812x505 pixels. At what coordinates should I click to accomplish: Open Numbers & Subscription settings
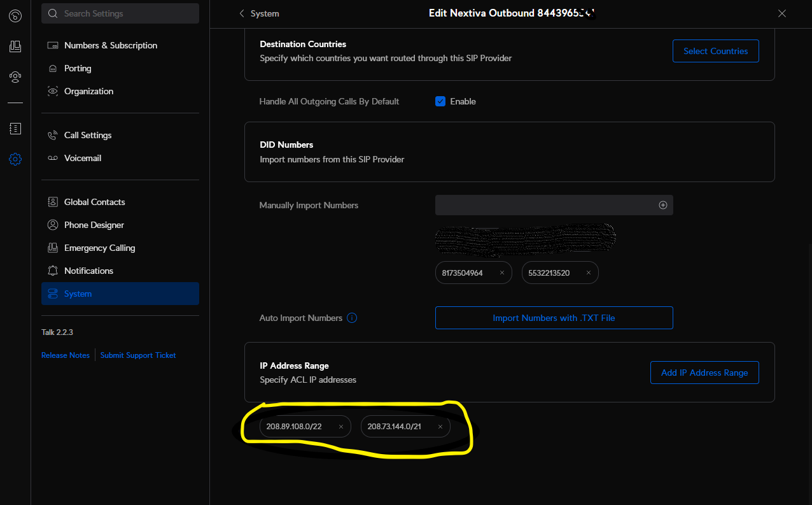pyautogui.click(x=110, y=45)
